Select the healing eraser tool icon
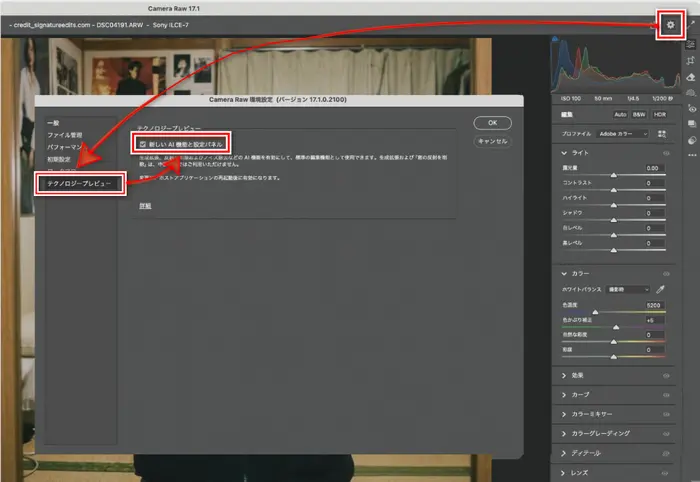The width and height of the screenshot is (700, 482). 691,77
